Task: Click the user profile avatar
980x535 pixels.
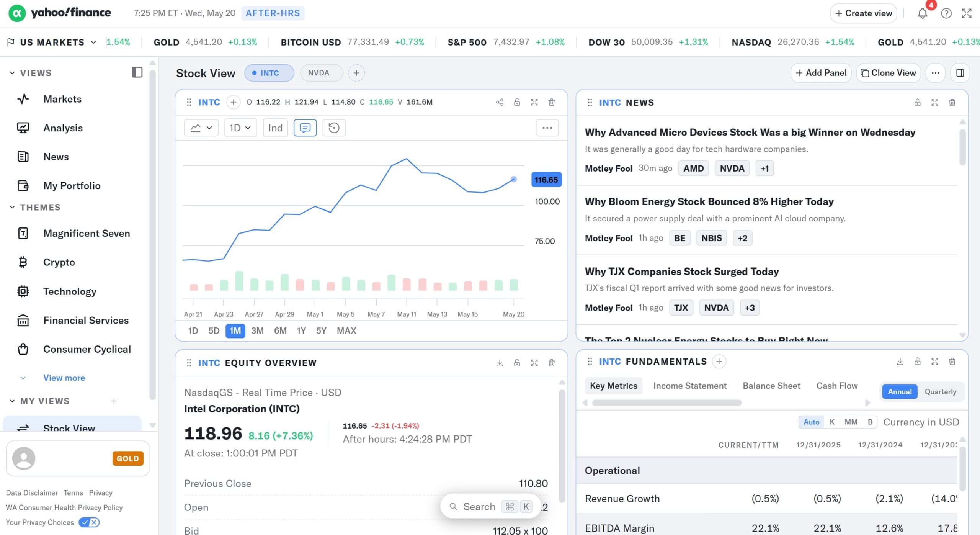Action: (24, 458)
